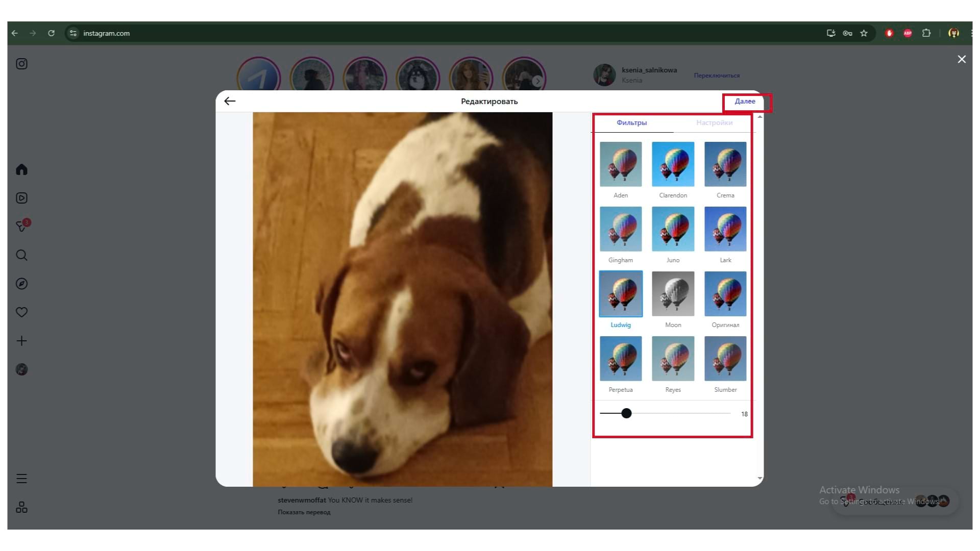The width and height of the screenshot is (980, 551).
Task: Click Далее to continue
Action: 745,101
